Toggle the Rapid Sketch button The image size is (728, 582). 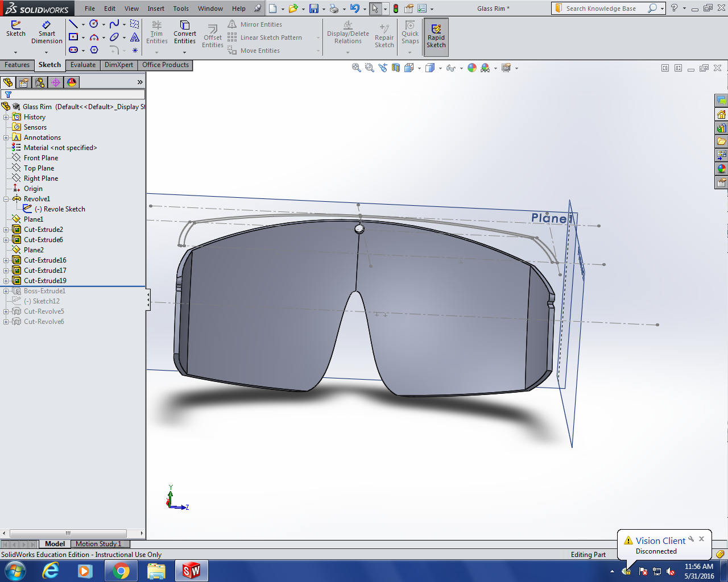pyautogui.click(x=436, y=37)
